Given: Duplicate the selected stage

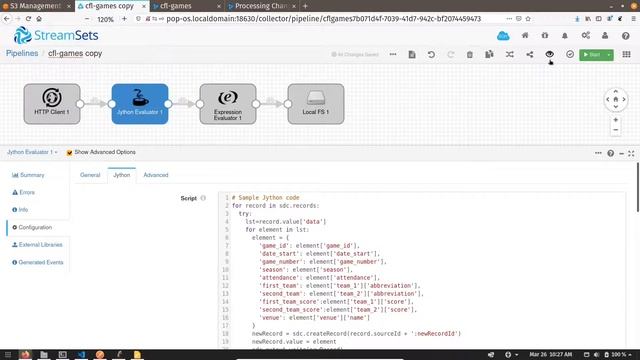Looking at the screenshot, I should tap(489, 54).
